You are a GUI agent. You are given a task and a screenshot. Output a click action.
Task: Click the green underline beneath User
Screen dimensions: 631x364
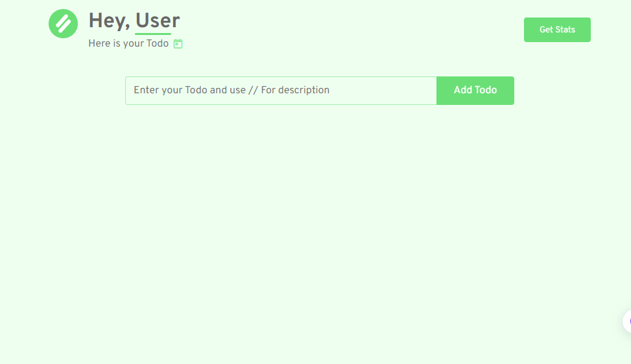(153, 33)
